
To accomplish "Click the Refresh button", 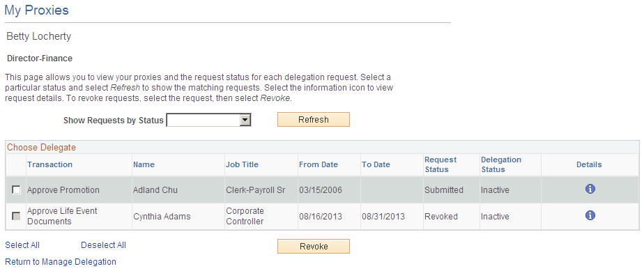I will (x=314, y=120).
